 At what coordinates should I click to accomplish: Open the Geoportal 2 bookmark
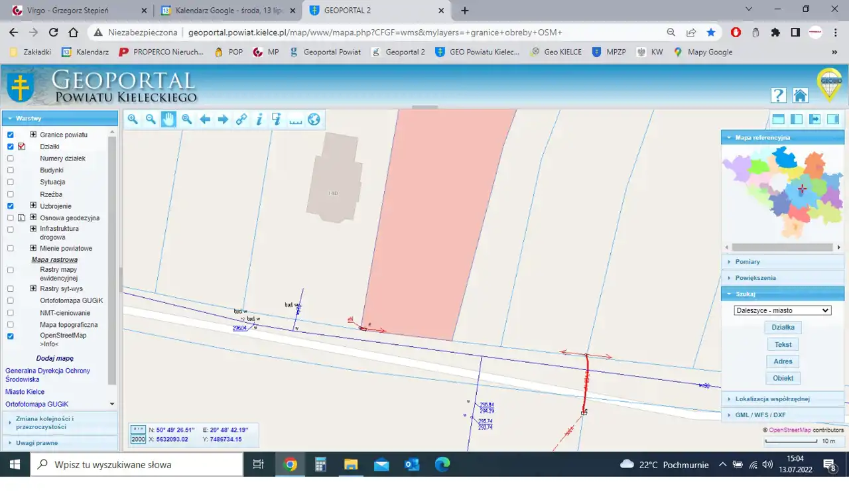[x=399, y=52]
